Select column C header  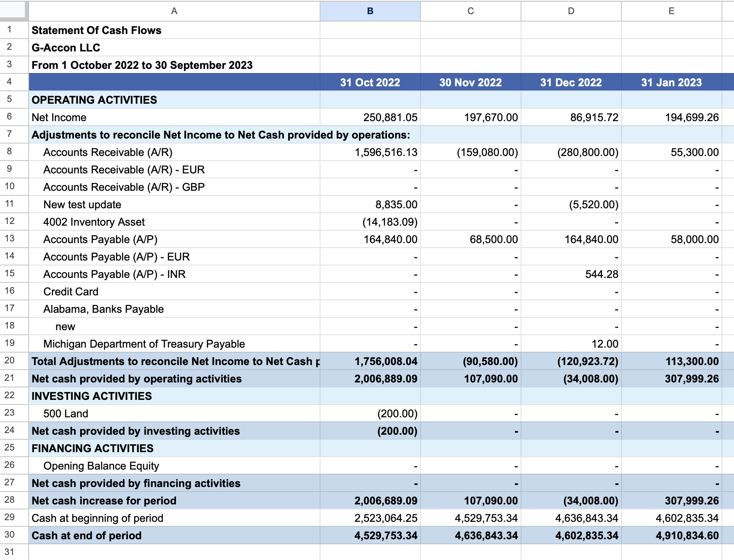[471, 11]
